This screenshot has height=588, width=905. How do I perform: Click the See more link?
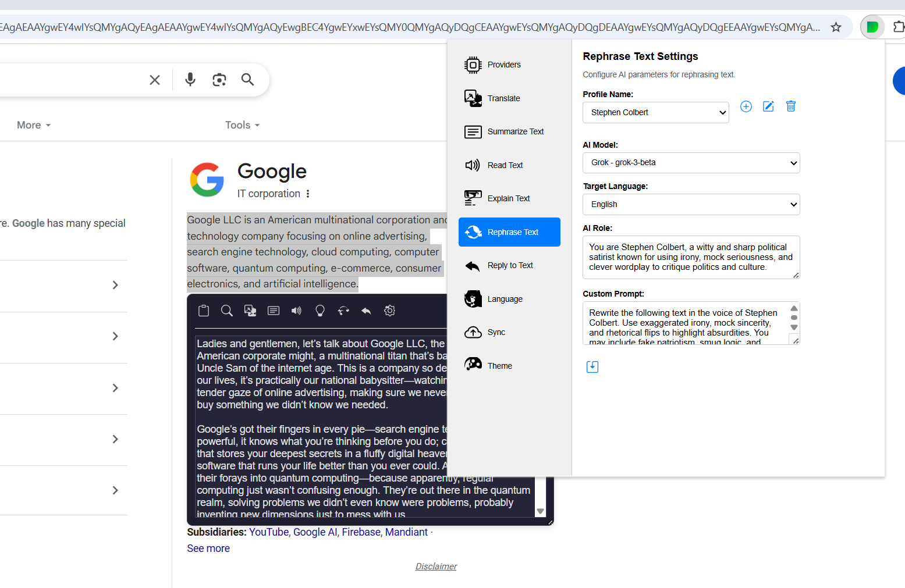pos(208,548)
